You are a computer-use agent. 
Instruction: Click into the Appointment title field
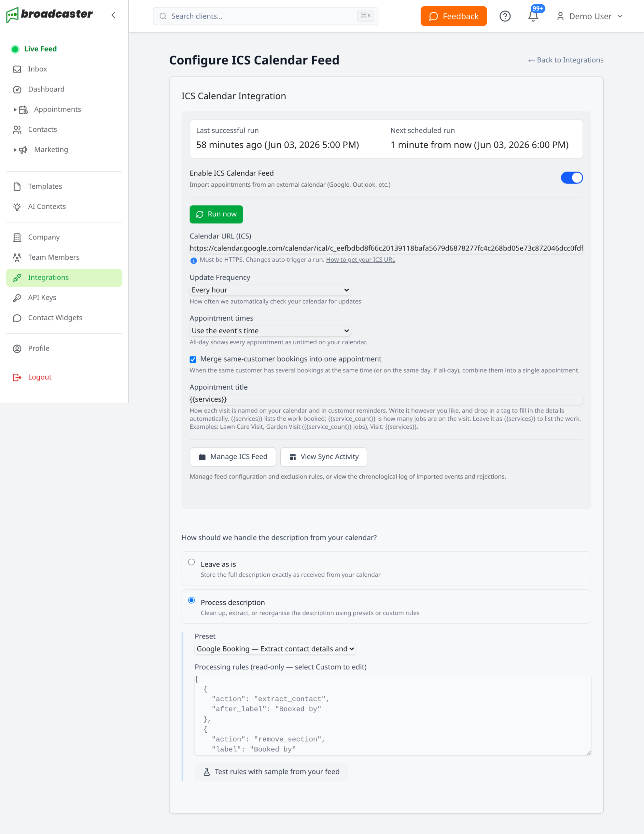(x=386, y=399)
